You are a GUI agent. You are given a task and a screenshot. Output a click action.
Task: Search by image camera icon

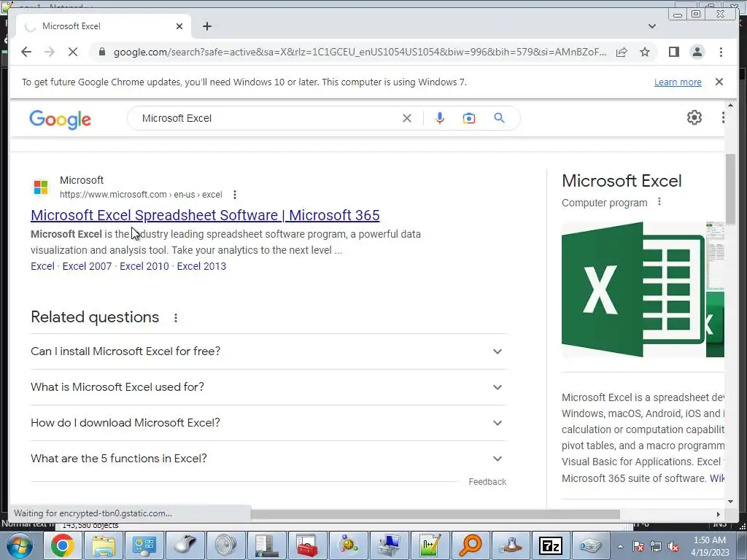coord(469,118)
